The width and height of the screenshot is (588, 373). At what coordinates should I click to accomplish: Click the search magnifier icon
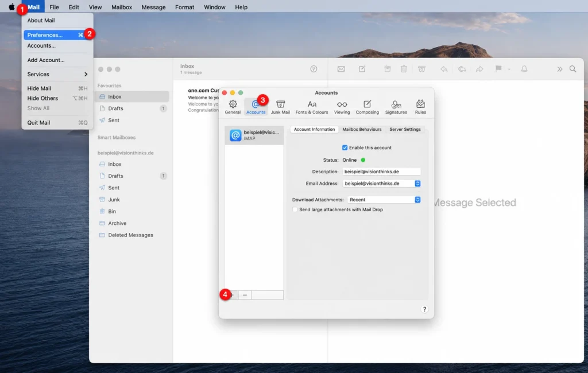coord(572,69)
